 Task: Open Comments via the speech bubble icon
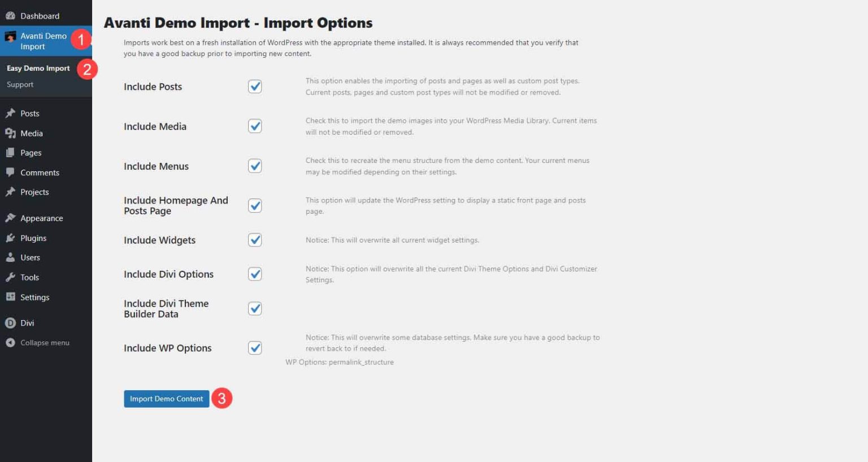click(x=10, y=172)
